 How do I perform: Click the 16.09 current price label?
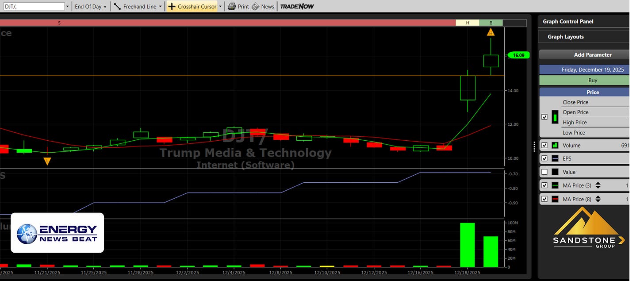[519, 55]
